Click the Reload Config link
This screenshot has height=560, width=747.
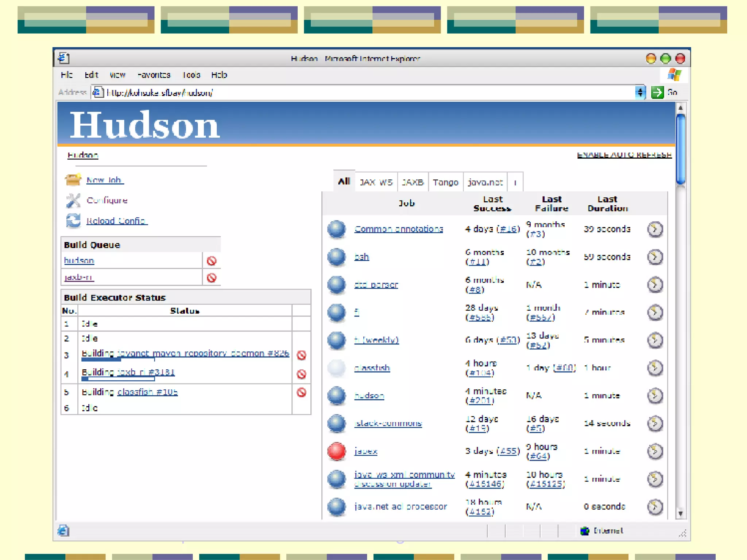pos(117,221)
